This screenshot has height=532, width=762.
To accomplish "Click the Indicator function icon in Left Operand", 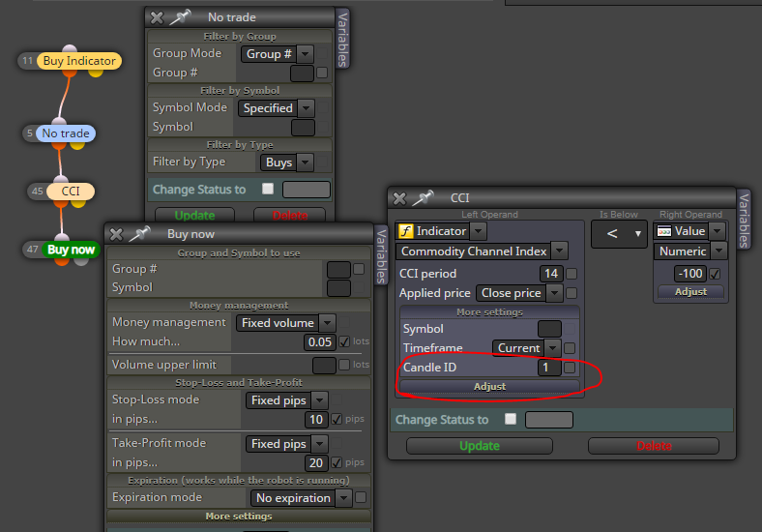I will pos(406,231).
